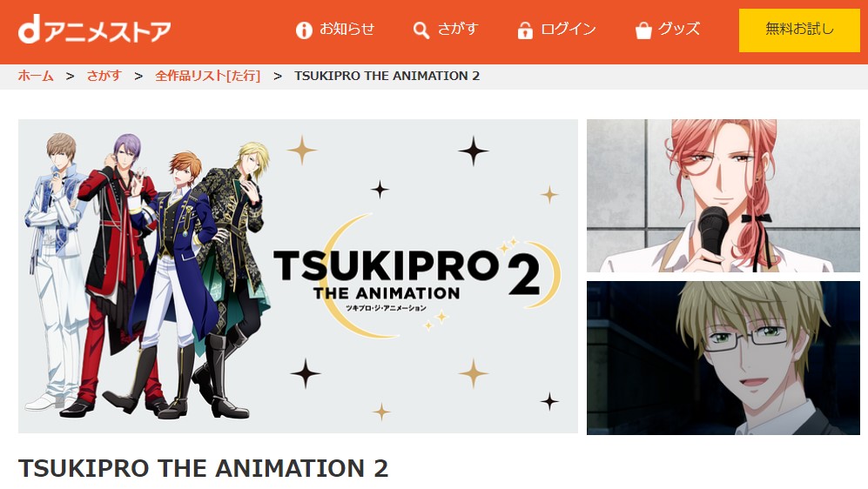
Task: Click the TSUKIPRO 2 logo in banner
Action: [417, 277]
